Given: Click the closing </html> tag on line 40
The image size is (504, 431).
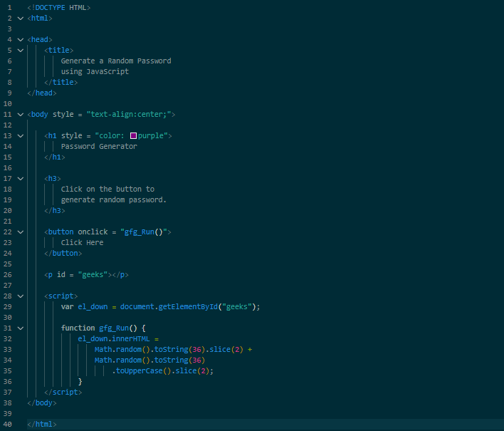Looking at the screenshot, I should [x=42, y=425].
